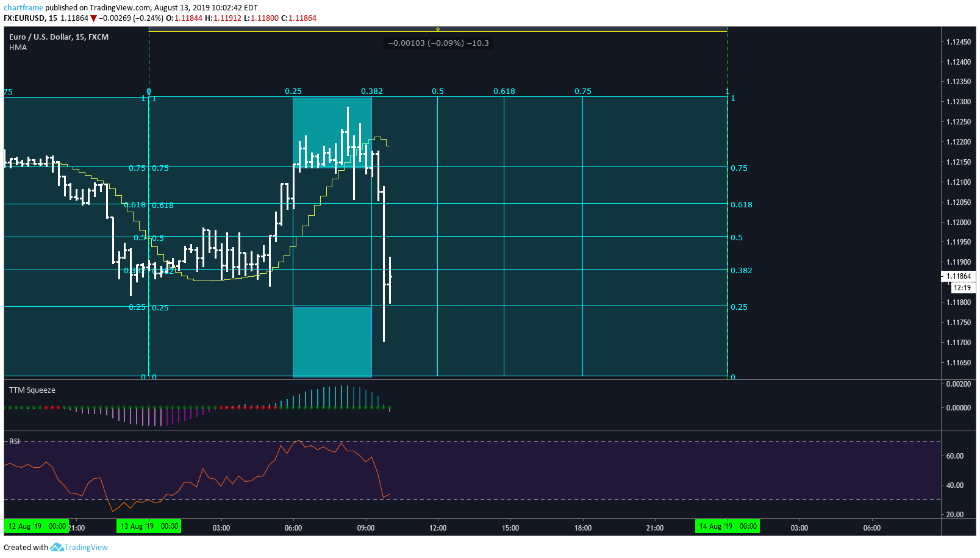This screenshot has width=980, height=558.
Task: Click the 20.00 RSI scale value
Action: coord(955,515)
